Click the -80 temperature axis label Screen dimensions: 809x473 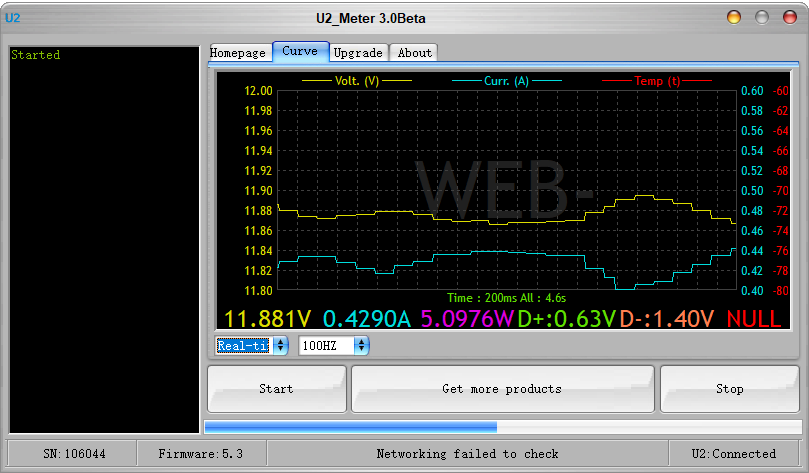(781, 291)
